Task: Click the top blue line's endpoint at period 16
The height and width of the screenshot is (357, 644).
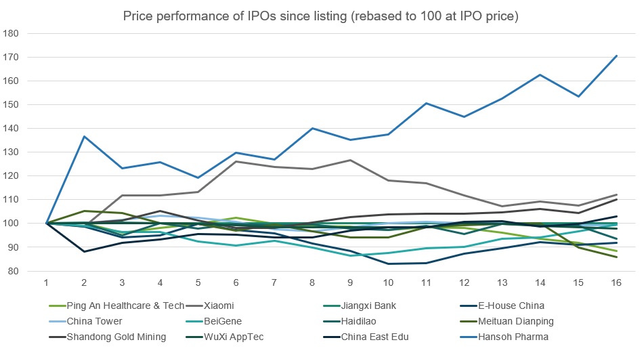Action: click(x=614, y=56)
